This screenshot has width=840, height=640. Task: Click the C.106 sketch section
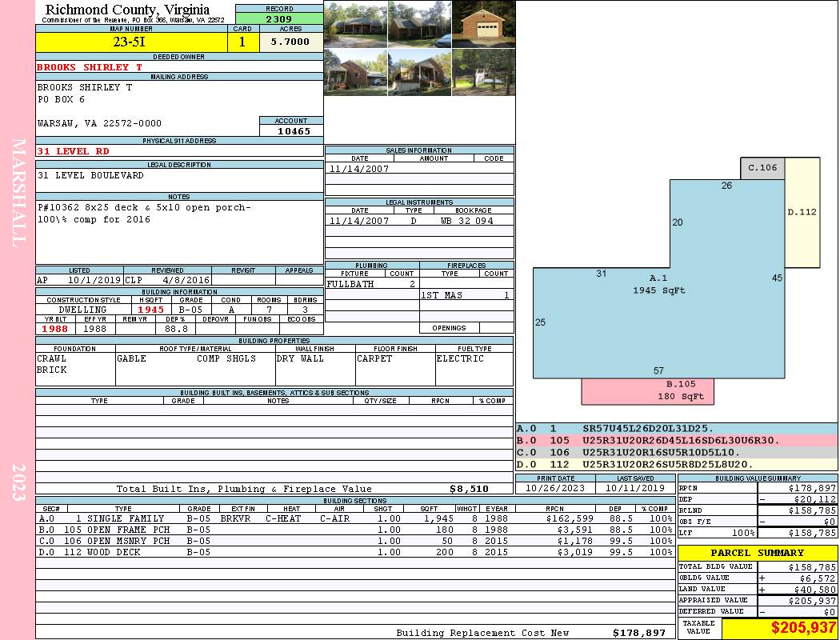pos(762,168)
